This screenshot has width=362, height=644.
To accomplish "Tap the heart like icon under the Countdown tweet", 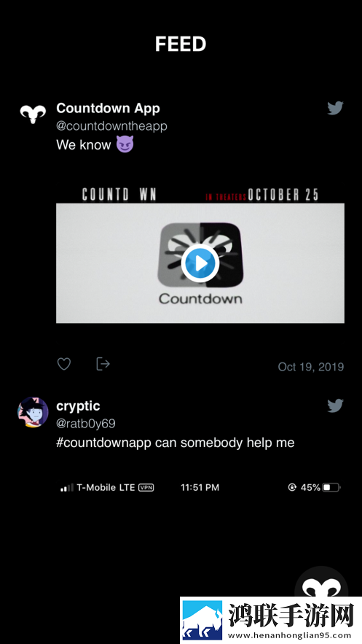I will (x=64, y=364).
